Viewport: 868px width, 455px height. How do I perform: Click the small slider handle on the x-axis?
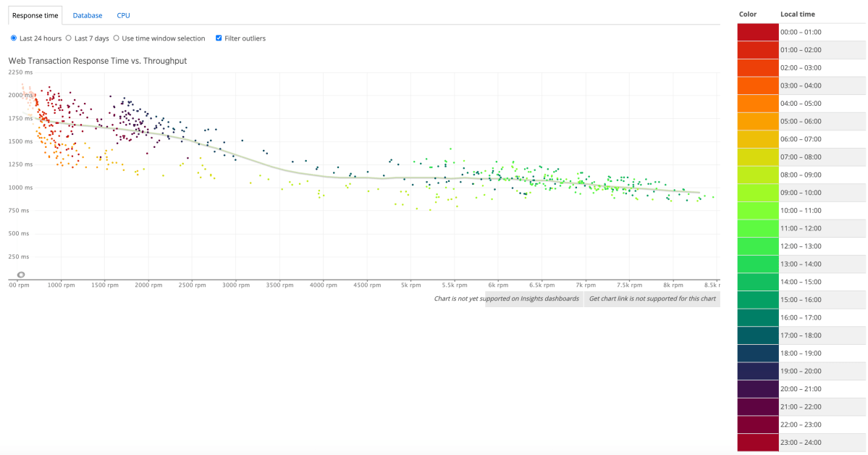[x=20, y=275]
